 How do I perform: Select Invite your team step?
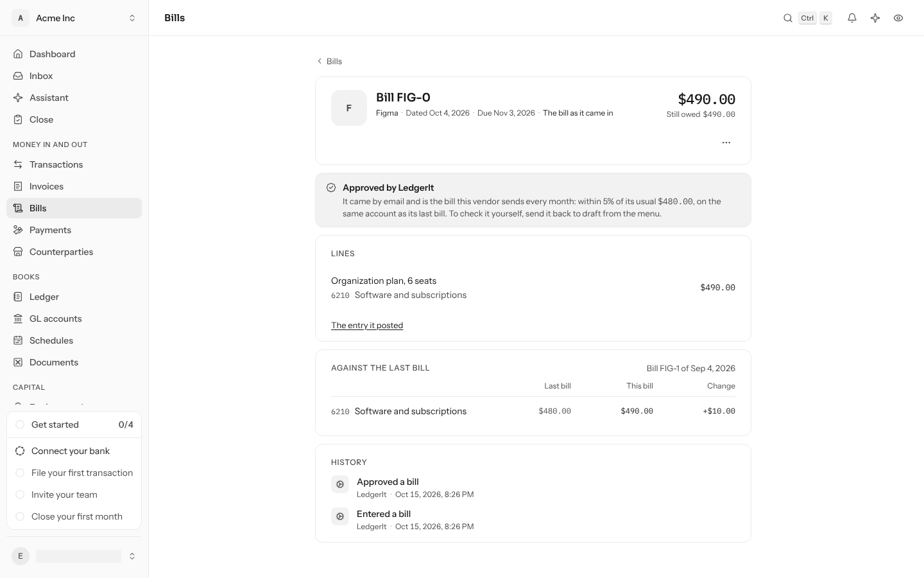(x=74, y=495)
